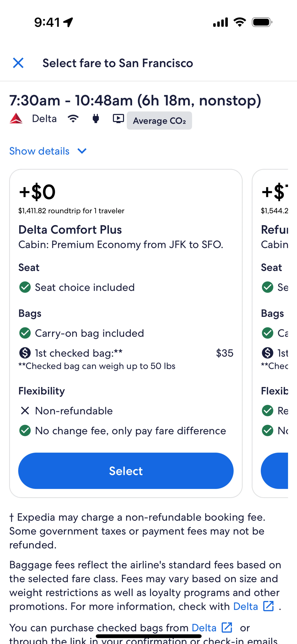Tap the Non-refundable X icon

coord(25,411)
